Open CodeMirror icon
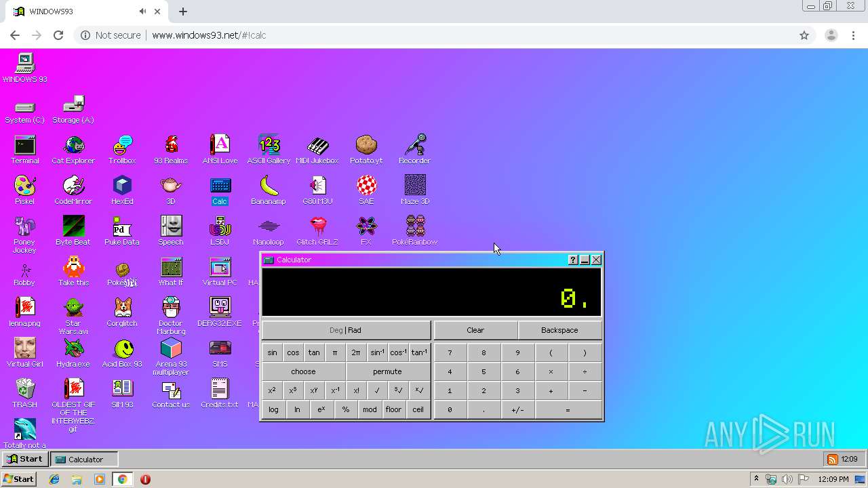The height and width of the screenshot is (488, 868). 73,190
